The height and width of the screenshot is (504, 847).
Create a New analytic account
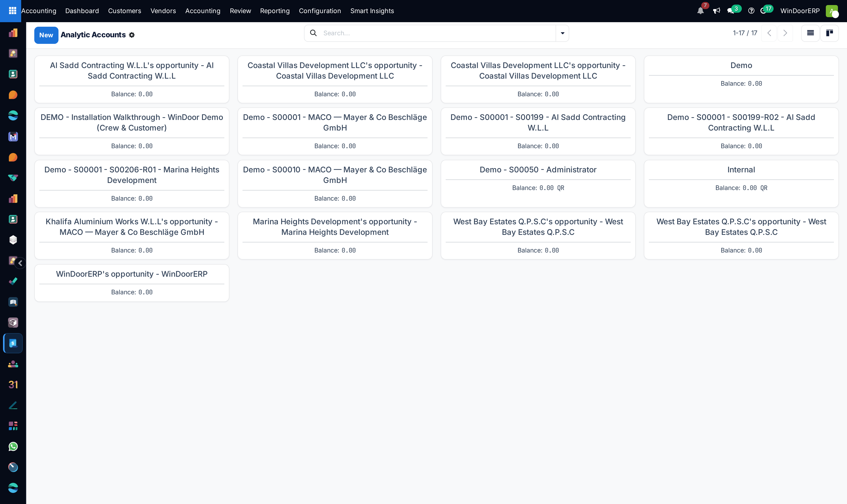coord(46,35)
